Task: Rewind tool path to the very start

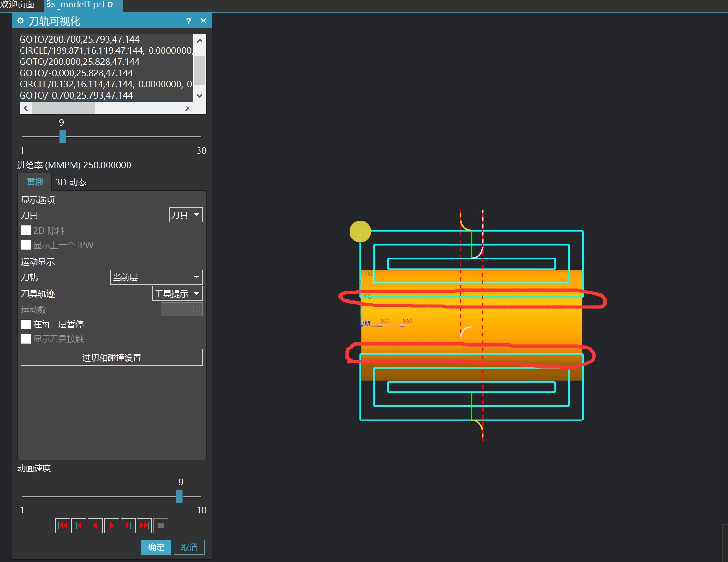Action: tap(63, 526)
